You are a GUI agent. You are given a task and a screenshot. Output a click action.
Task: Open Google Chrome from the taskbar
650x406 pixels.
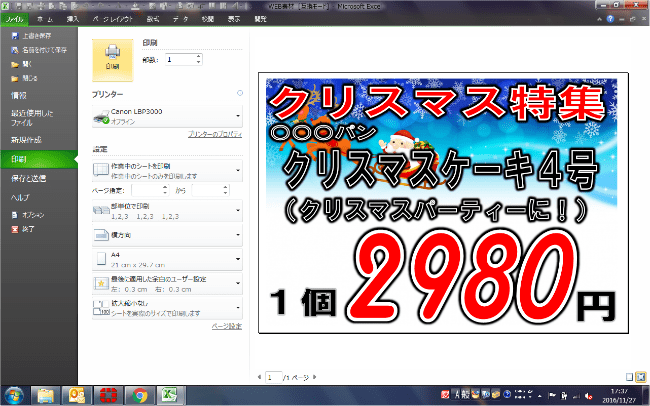[x=140, y=396]
